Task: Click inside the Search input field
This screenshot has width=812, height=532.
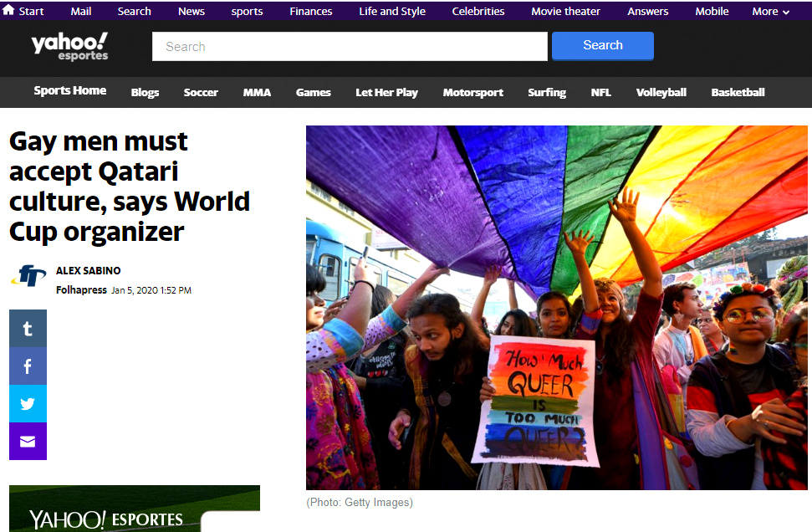Action: [x=350, y=47]
